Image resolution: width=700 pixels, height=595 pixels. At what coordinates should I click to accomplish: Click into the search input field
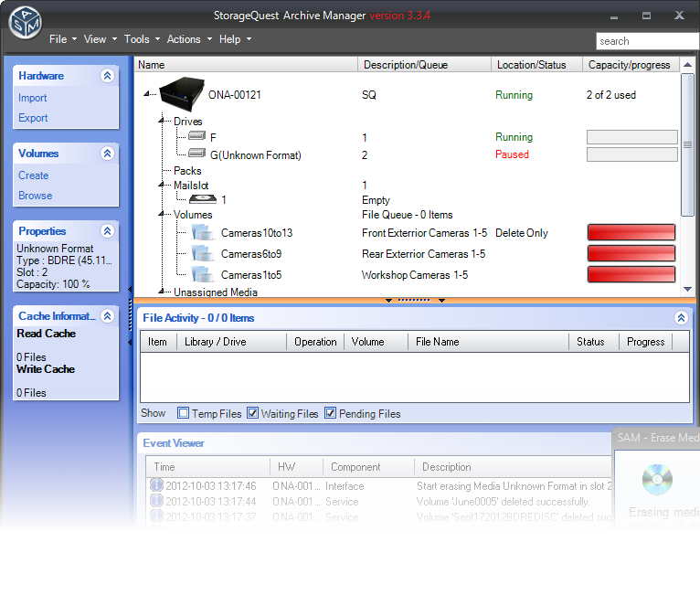tap(648, 41)
